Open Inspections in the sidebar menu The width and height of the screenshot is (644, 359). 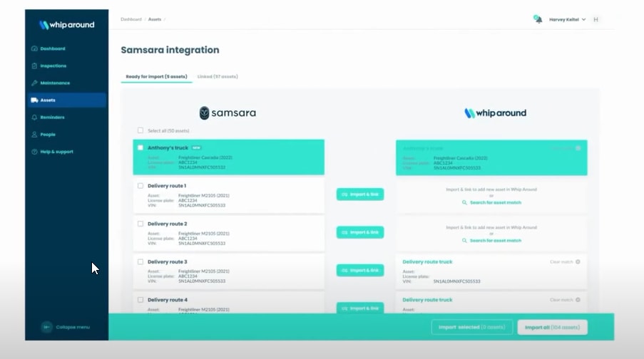(x=53, y=66)
